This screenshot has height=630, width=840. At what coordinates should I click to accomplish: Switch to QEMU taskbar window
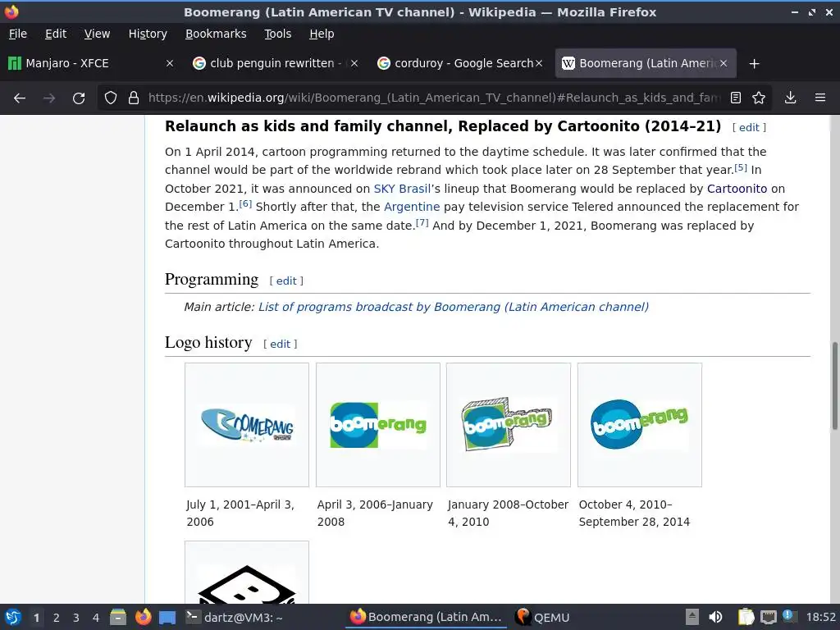coord(542,617)
